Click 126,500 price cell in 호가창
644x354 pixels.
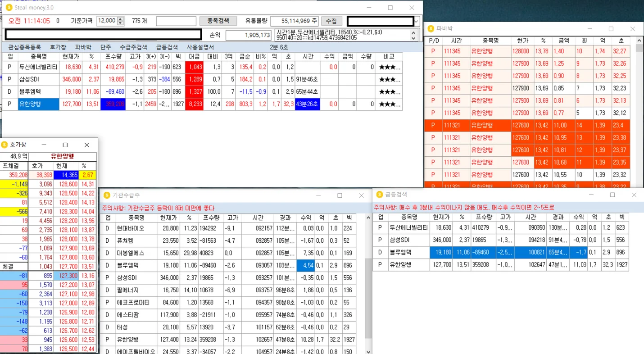tap(66, 349)
